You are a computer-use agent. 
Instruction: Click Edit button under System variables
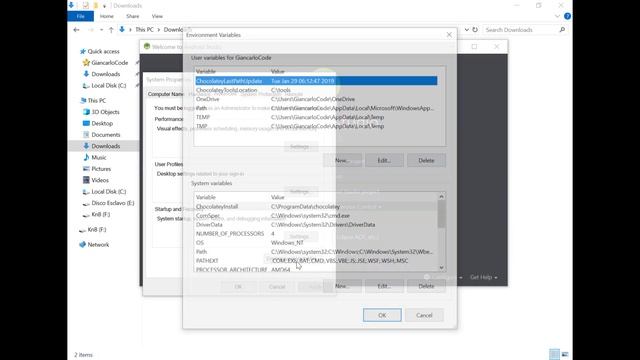384,286
